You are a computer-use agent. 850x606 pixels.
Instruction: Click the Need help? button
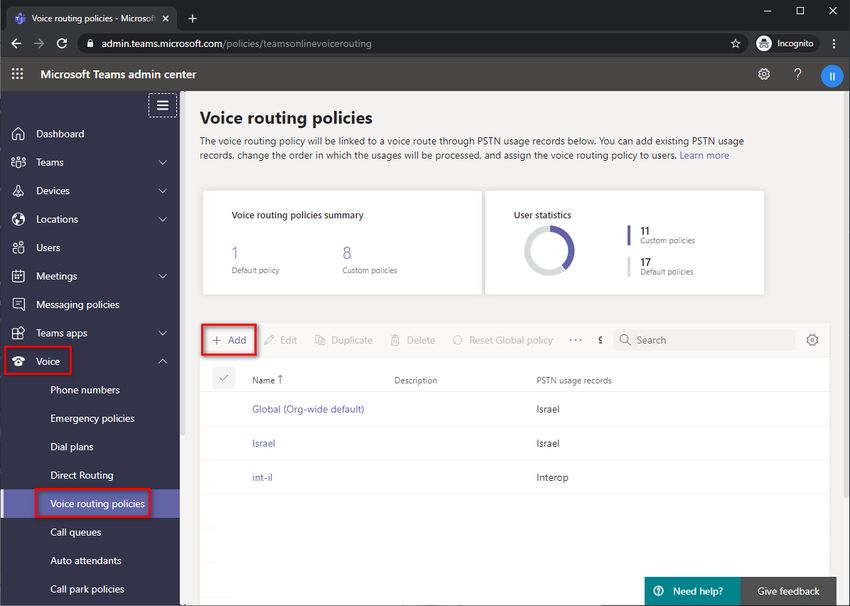tap(692, 591)
